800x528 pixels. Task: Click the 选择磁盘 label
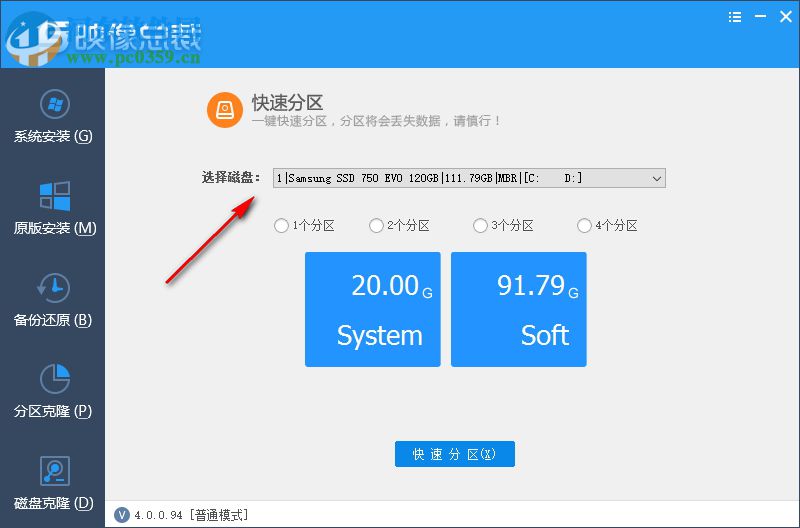tap(231, 178)
